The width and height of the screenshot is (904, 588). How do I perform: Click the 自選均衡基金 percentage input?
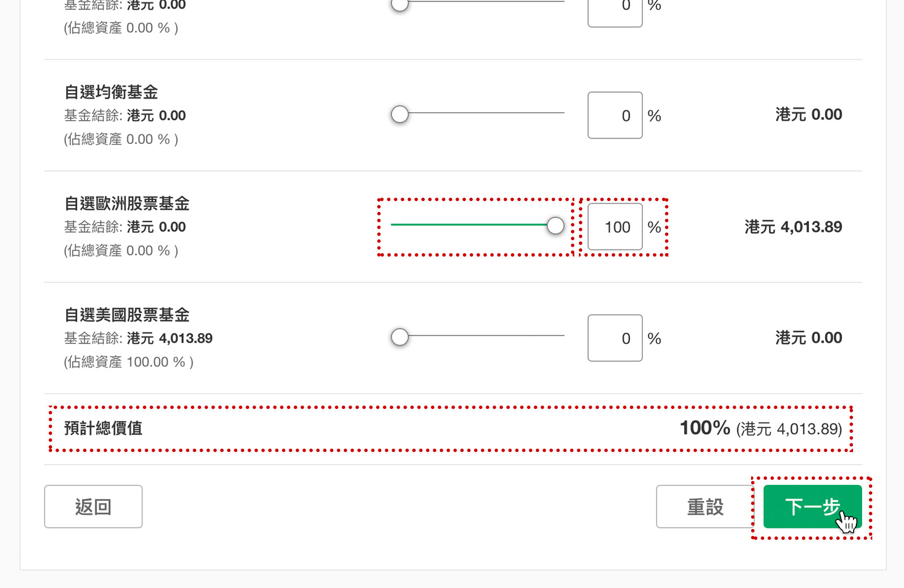tap(615, 115)
